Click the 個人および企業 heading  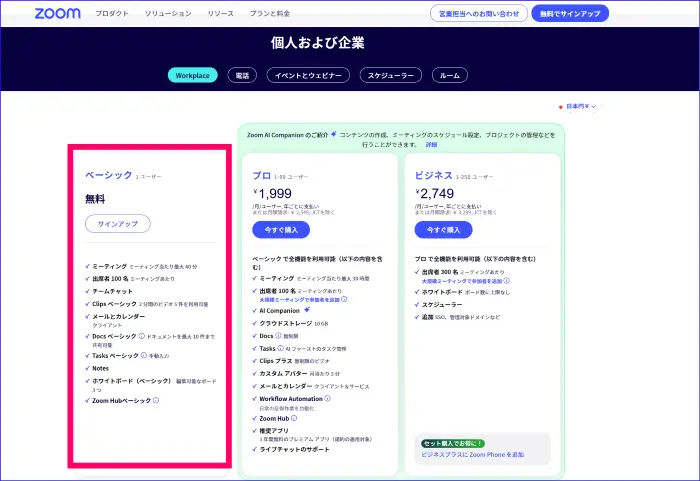click(x=317, y=43)
